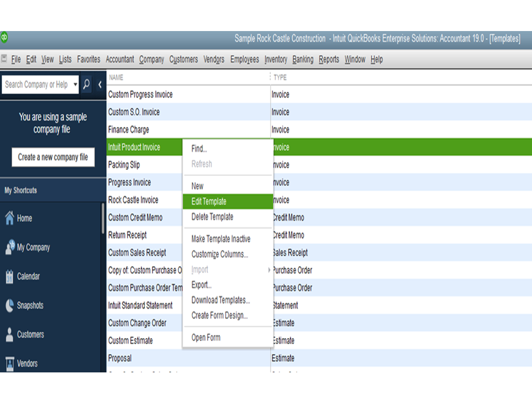Open the Edit menu
This screenshot has width=532, height=399.
pyautogui.click(x=31, y=59)
